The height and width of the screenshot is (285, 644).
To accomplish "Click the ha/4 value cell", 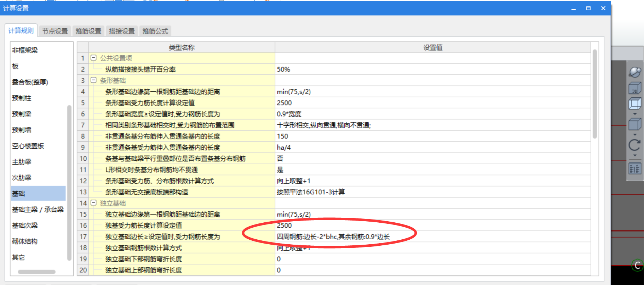I will 433,147.
